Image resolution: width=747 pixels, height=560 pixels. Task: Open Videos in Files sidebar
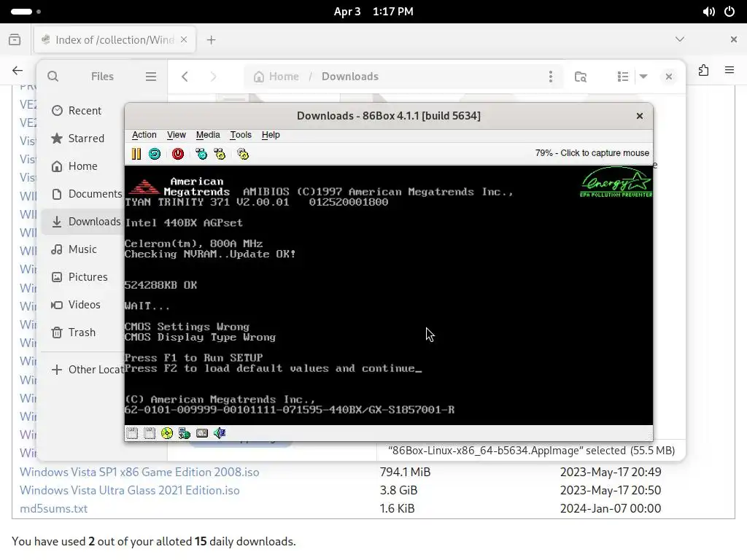82,304
